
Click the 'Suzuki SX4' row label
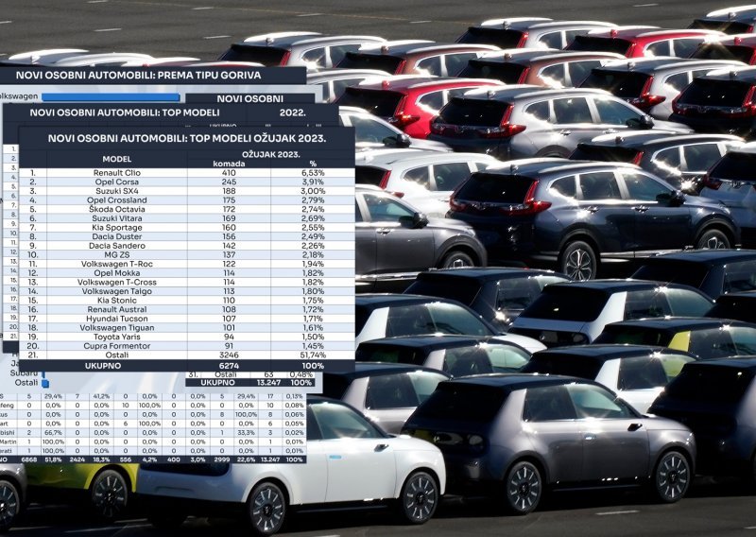coord(116,191)
